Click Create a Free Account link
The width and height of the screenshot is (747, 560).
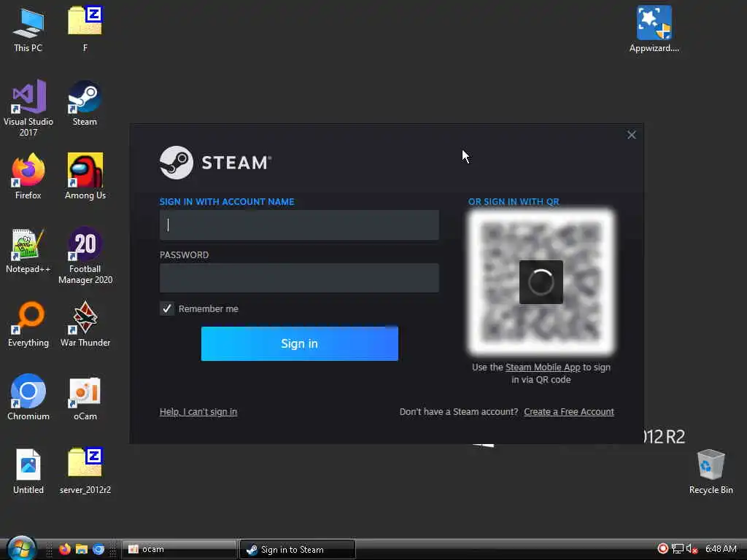point(569,412)
